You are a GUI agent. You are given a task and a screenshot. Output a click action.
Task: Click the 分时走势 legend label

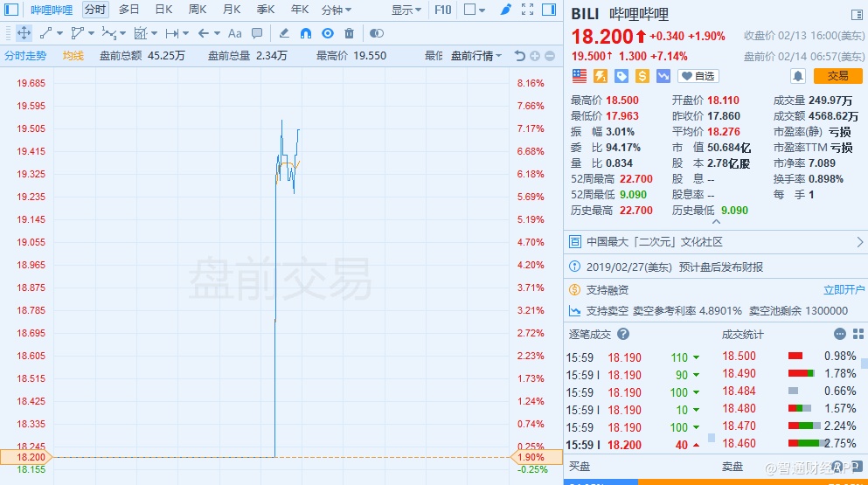[x=25, y=55]
